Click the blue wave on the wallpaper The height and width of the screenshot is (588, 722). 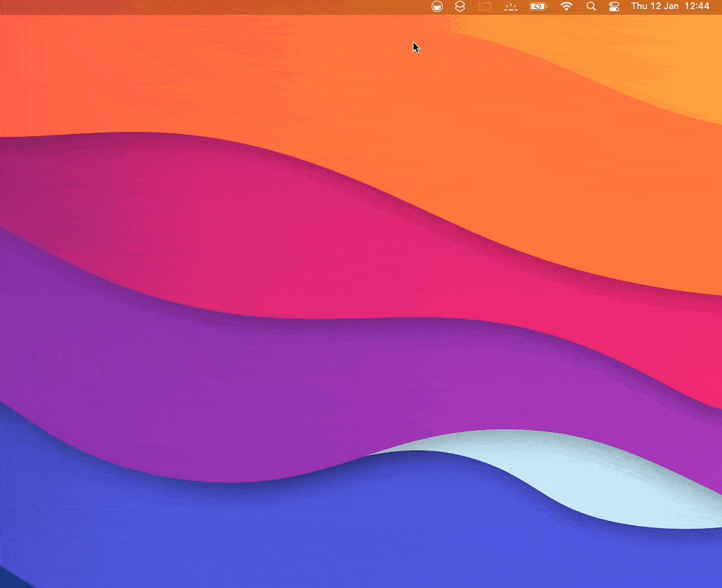click(x=282, y=536)
